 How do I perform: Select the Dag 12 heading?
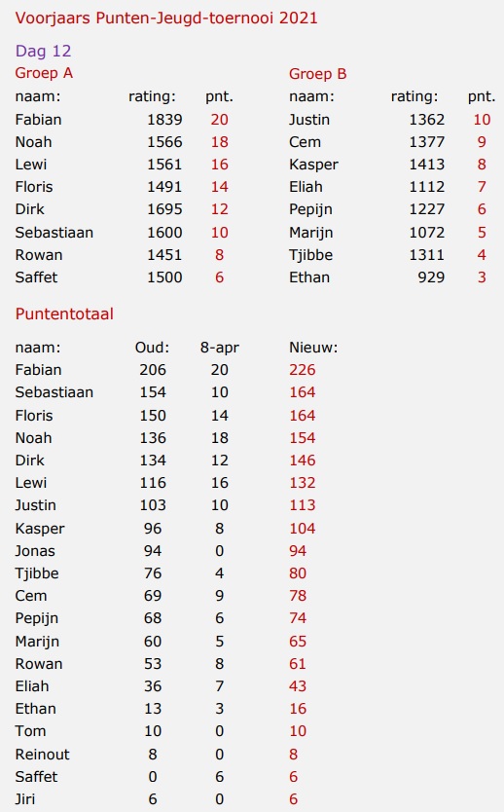tap(44, 51)
